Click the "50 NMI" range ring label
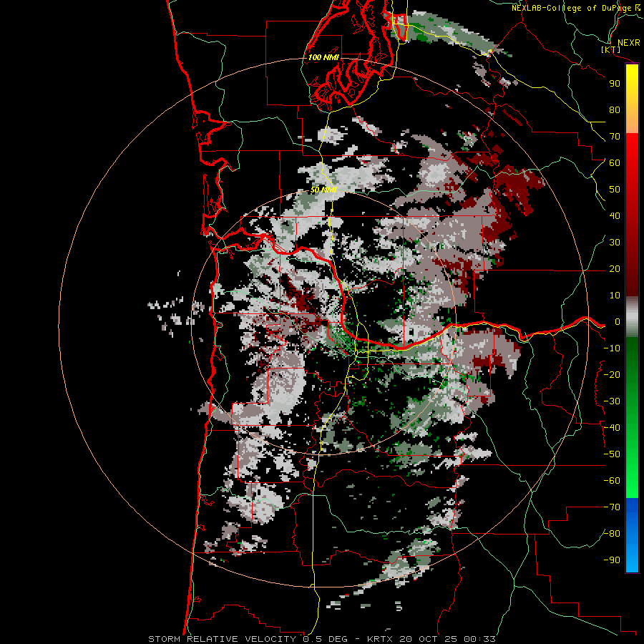644x644 pixels. (323, 190)
